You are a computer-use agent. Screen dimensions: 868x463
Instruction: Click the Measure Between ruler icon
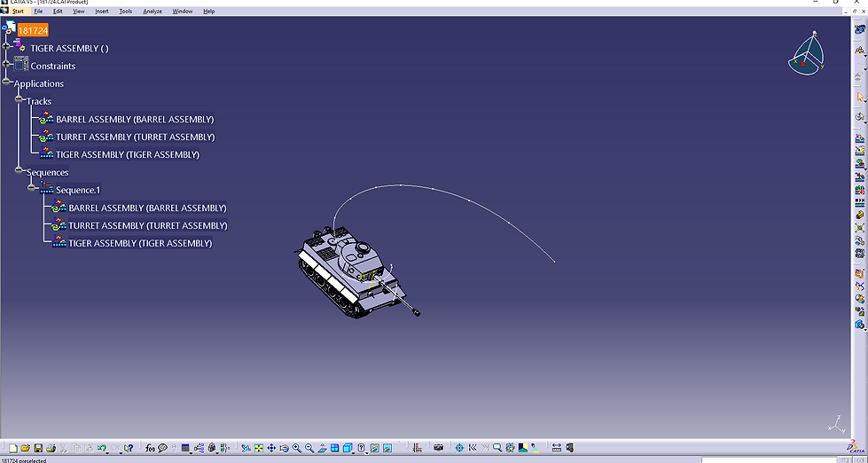click(x=557, y=448)
